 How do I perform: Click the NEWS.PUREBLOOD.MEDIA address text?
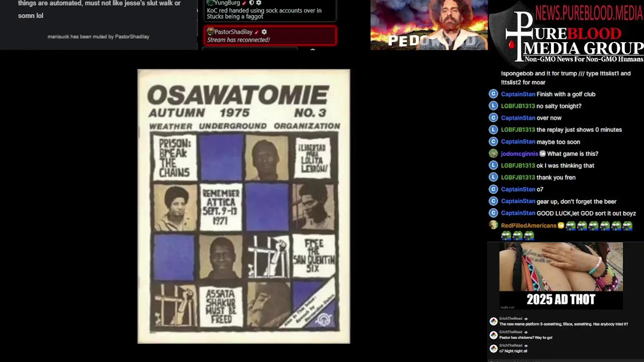(x=589, y=13)
